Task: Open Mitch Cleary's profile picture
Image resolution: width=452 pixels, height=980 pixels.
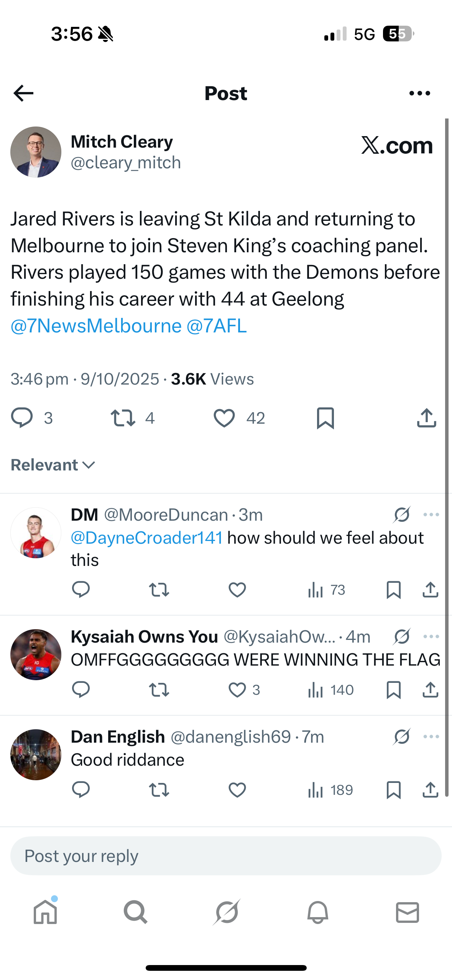Action: [36, 152]
